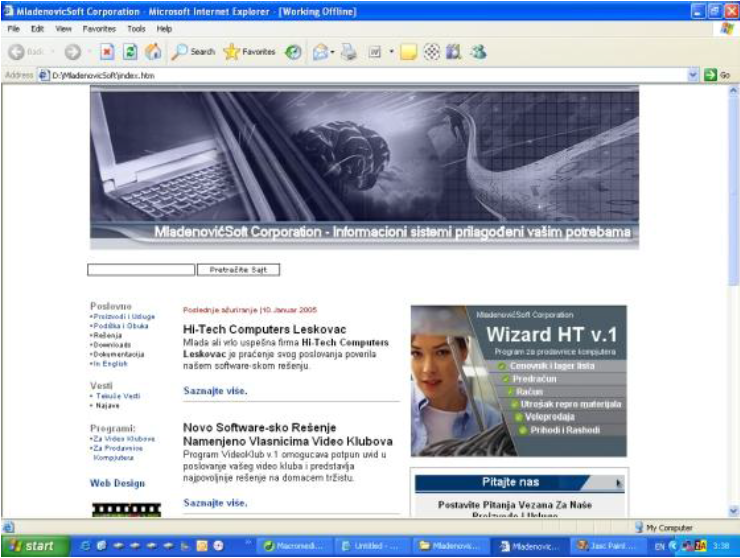Open the View menu
This screenshot has height=558, width=740.
point(63,29)
